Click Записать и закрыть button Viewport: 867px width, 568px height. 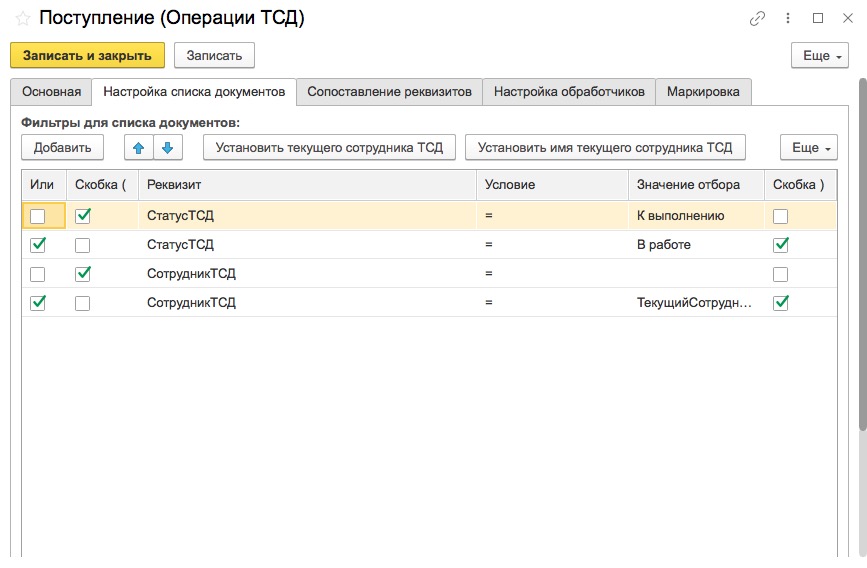[x=87, y=55]
